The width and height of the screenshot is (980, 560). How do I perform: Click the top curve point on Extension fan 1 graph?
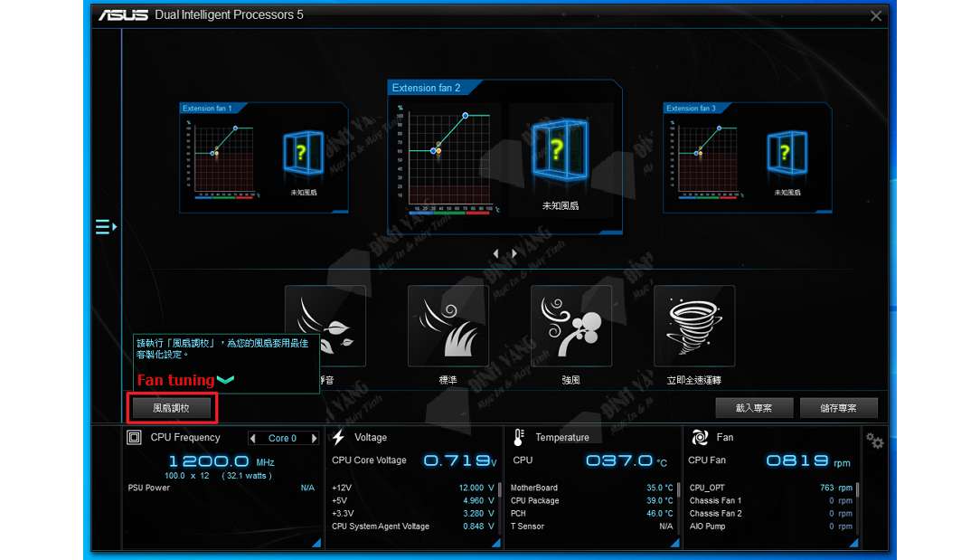tap(235, 128)
